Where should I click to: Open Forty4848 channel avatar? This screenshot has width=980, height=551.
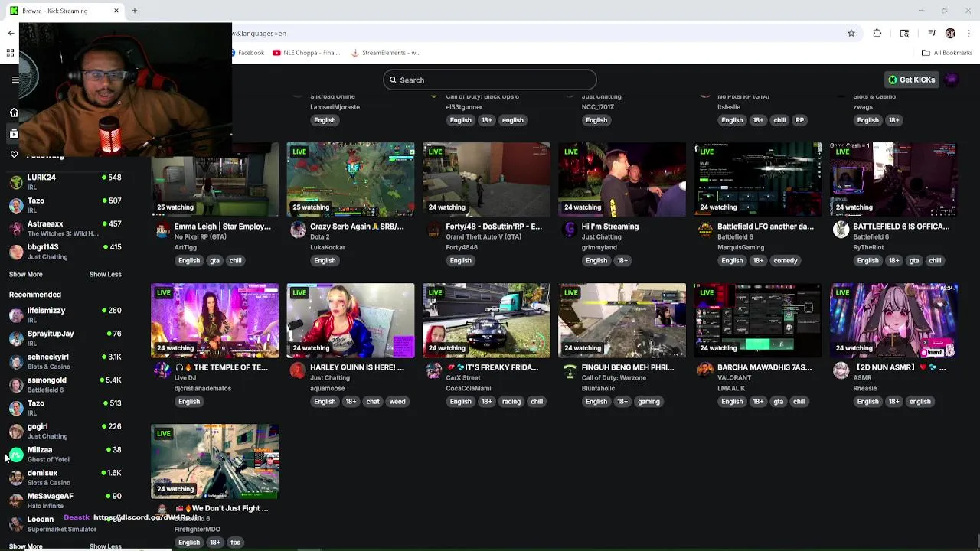point(434,231)
